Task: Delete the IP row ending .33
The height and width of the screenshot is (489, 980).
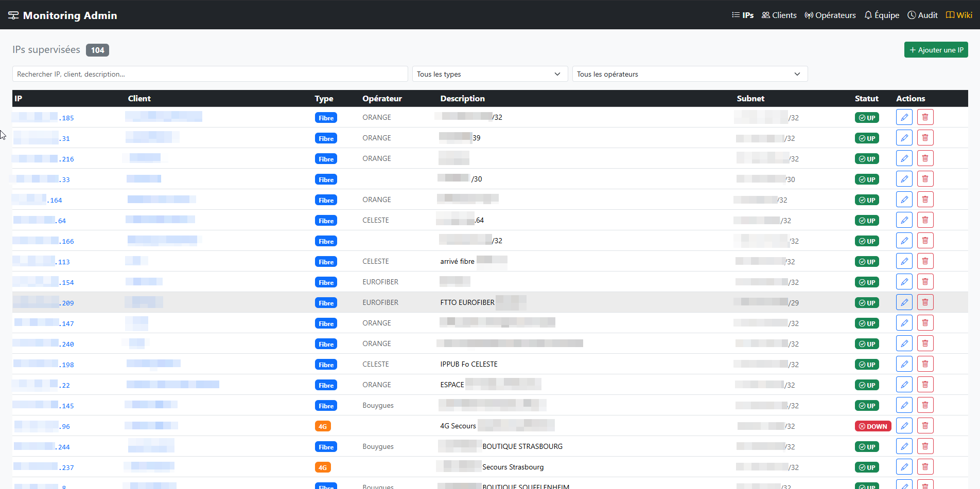Action: pyautogui.click(x=925, y=179)
